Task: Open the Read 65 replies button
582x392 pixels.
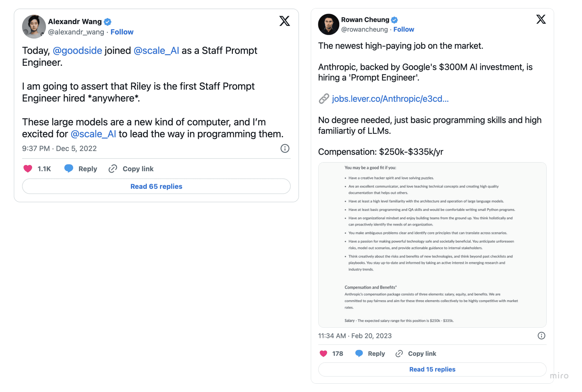Action: [156, 186]
